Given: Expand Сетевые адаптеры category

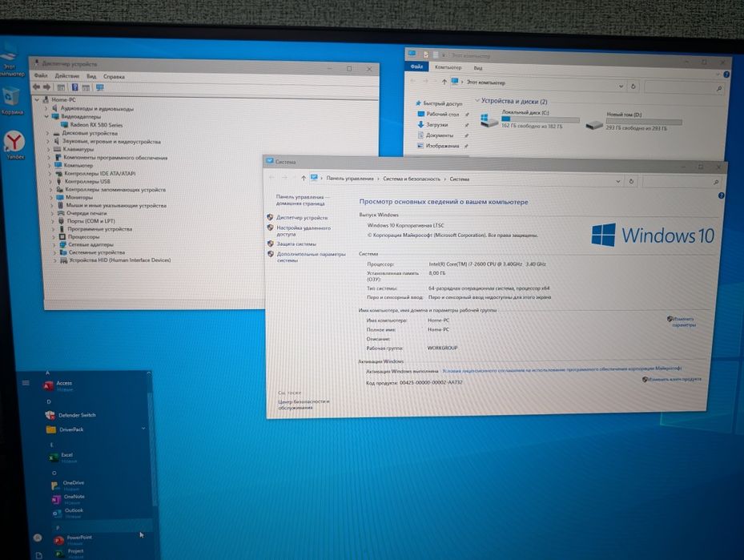Looking at the screenshot, I should click(x=54, y=245).
